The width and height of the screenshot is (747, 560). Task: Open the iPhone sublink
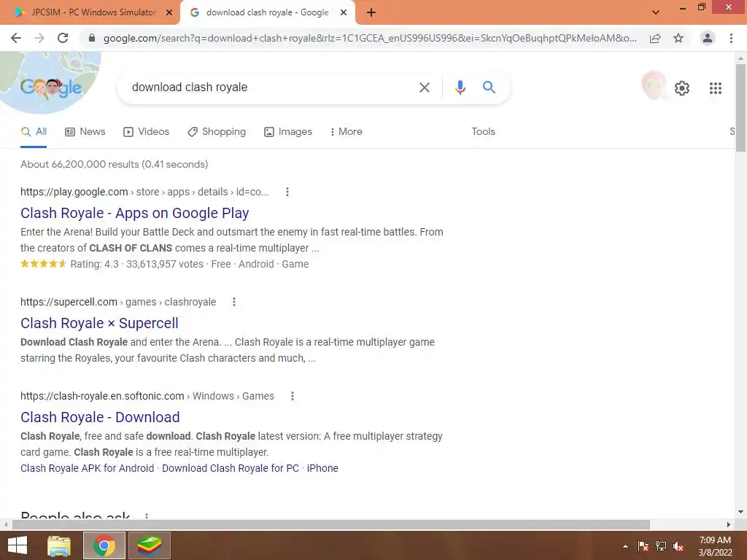coord(322,468)
